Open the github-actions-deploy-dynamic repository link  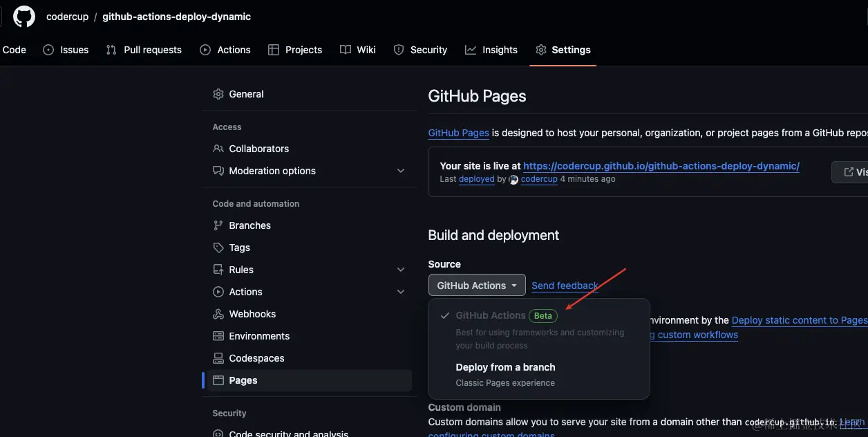click(177, 17)
